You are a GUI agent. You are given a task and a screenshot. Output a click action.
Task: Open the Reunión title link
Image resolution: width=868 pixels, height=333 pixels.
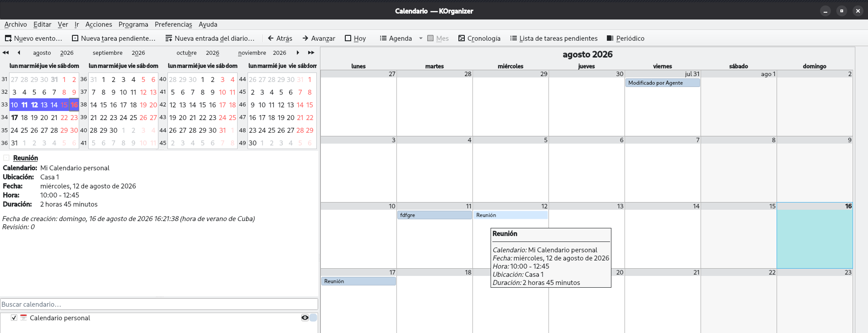click(x=25, y=158)
